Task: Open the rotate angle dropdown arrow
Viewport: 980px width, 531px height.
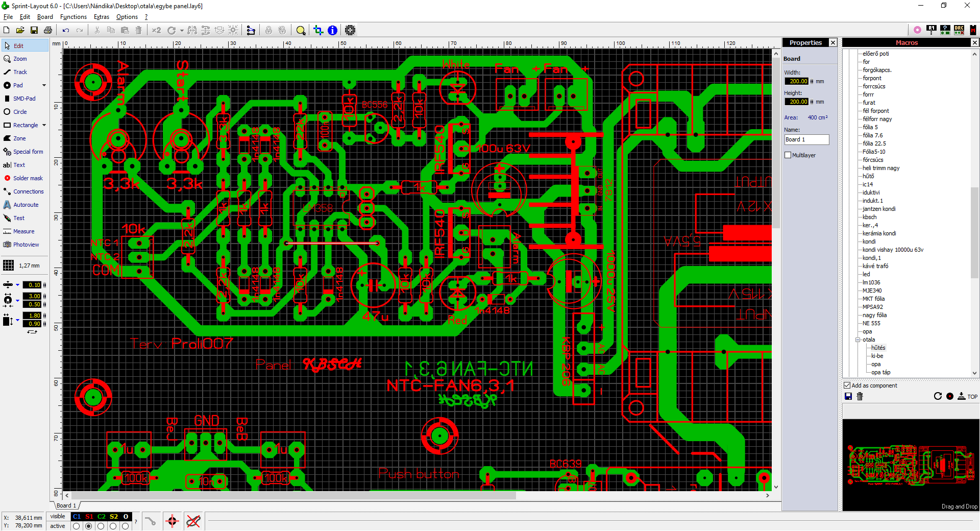Action: (x=182, y=30)
